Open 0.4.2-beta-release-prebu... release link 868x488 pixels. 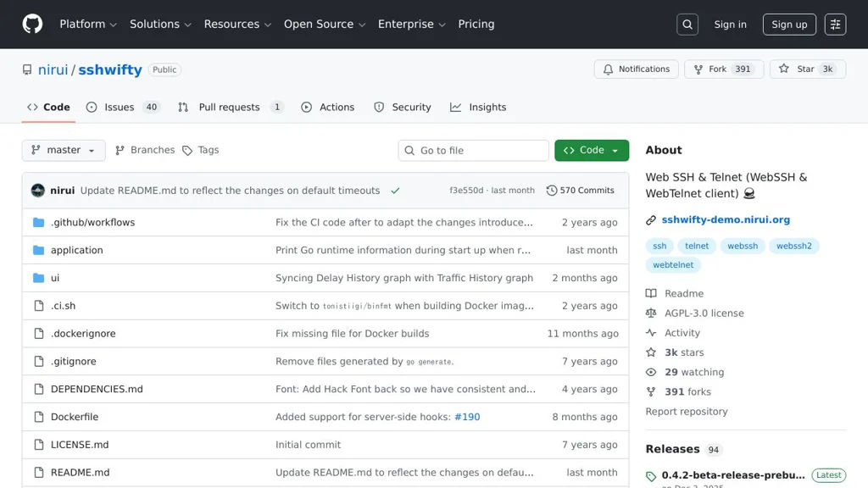click(x=733, y=475)
